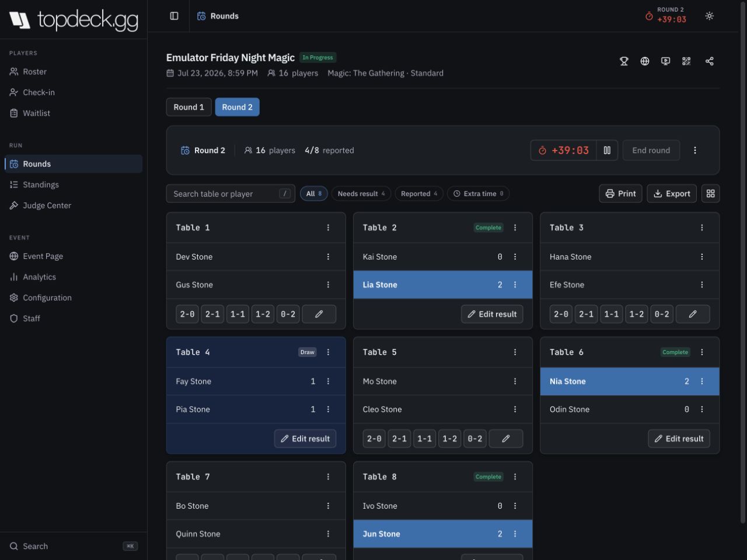Open the Analytics page

pyautogui.click(x=74, y=277)
